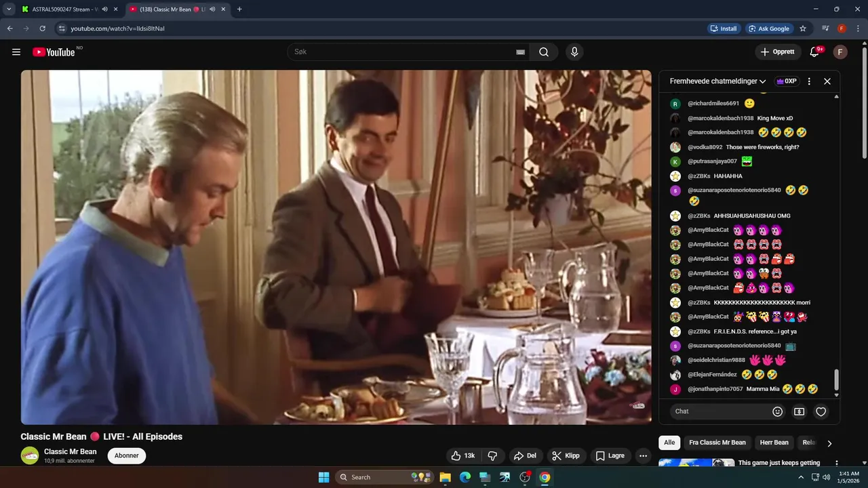Switch to the ASTRAL5090247 Stream tab
868x488 pixels.
[x=64, y=9]
